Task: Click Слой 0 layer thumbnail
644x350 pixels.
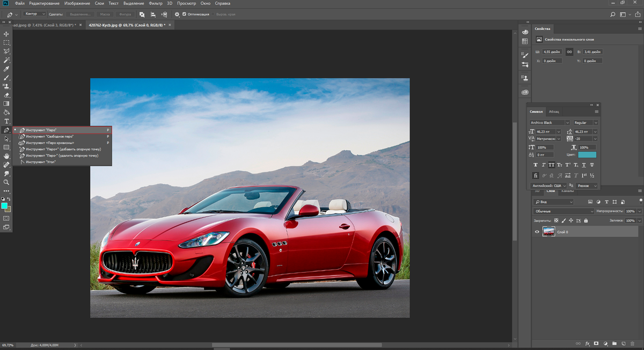Action: click(549, 232)
